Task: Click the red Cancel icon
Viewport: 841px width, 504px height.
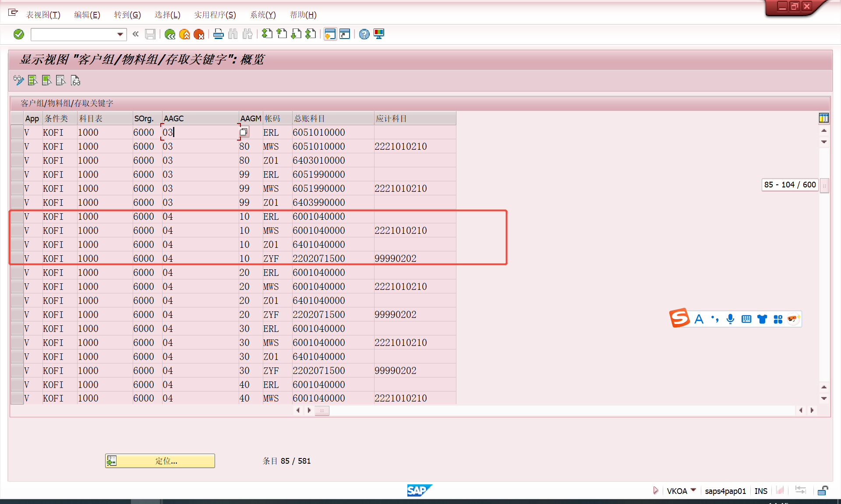Action: click(x=199, y=34)
